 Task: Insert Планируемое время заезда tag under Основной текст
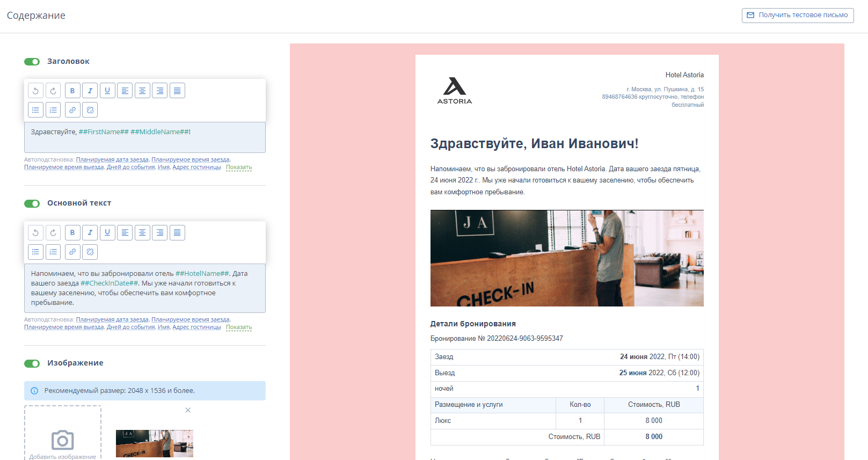(191, 319)
